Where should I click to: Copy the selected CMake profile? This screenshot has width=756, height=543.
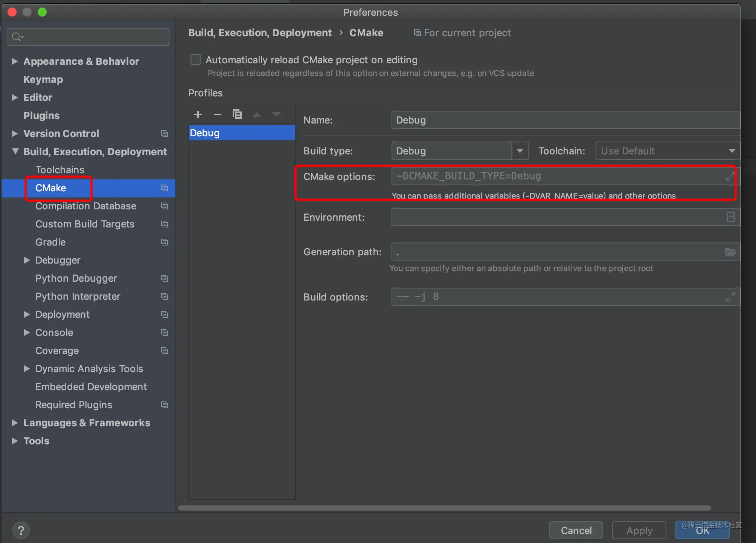coord(237,114)
